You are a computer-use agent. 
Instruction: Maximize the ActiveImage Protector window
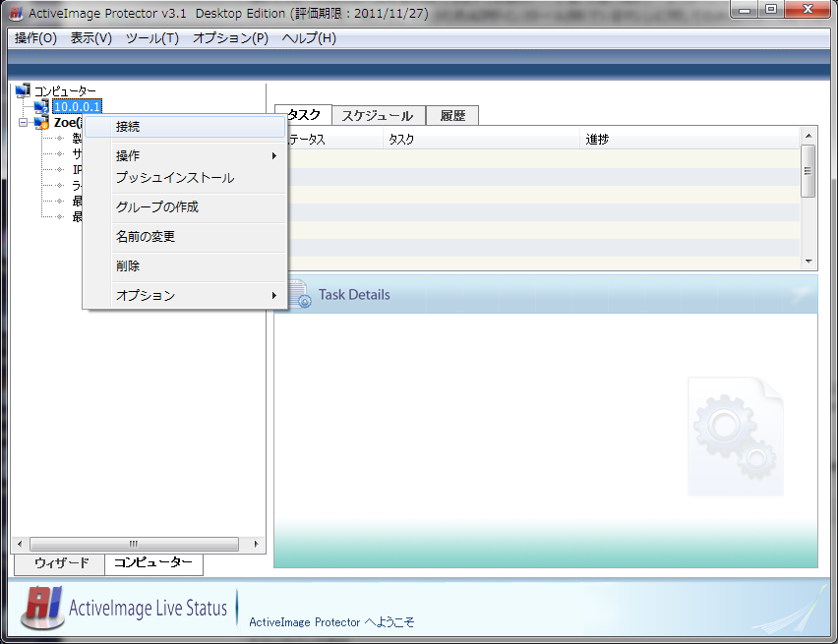click(x=771, y=9)
